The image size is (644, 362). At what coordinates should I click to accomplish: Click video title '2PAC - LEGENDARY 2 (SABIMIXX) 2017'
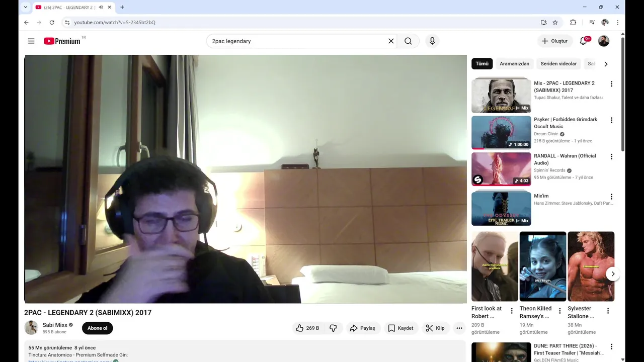[88, 313]
